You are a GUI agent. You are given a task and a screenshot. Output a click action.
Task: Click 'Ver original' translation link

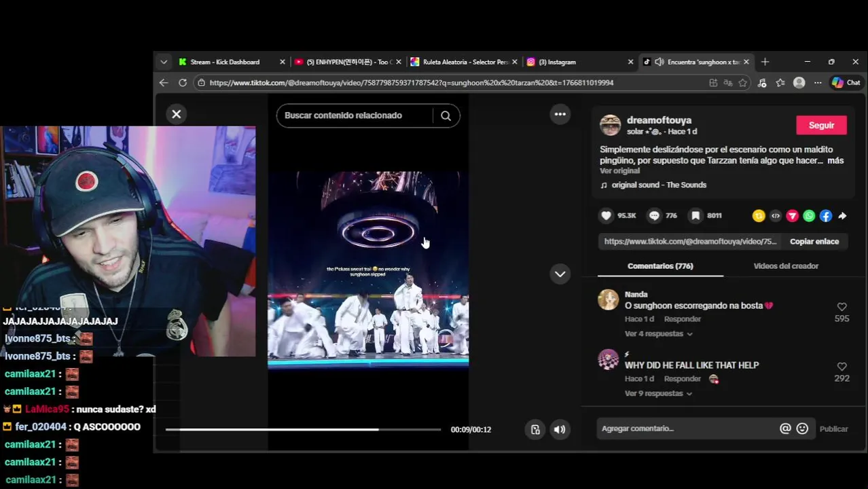pos(619,171)
